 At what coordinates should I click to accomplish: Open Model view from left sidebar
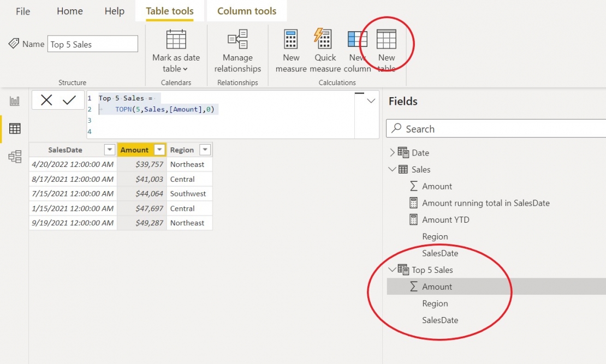coord(14,157)
